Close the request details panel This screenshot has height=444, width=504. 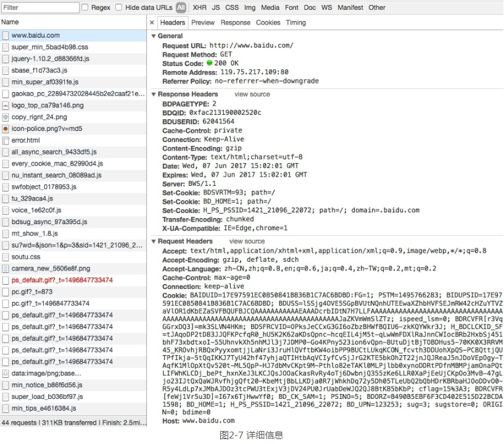(x=152, y=22)
